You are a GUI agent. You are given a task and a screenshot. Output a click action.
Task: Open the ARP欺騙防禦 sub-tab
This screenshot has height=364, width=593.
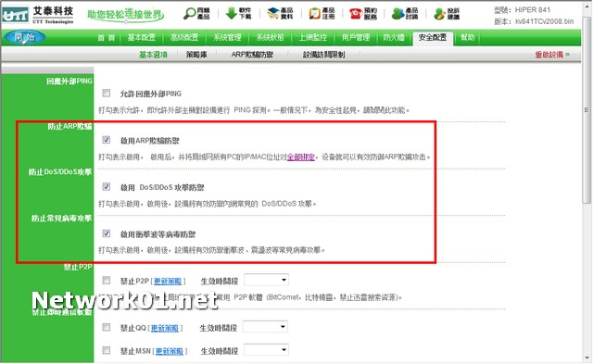coord(252,55)
